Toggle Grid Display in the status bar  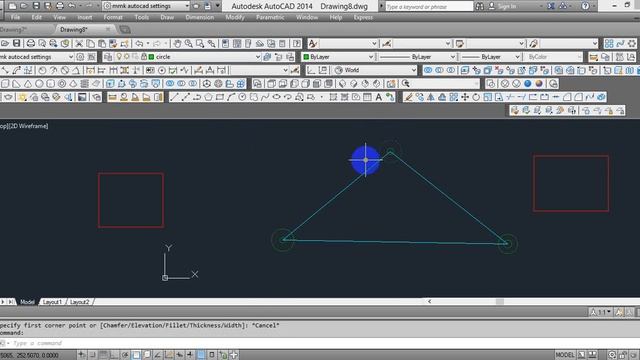[x=103, y=355]
